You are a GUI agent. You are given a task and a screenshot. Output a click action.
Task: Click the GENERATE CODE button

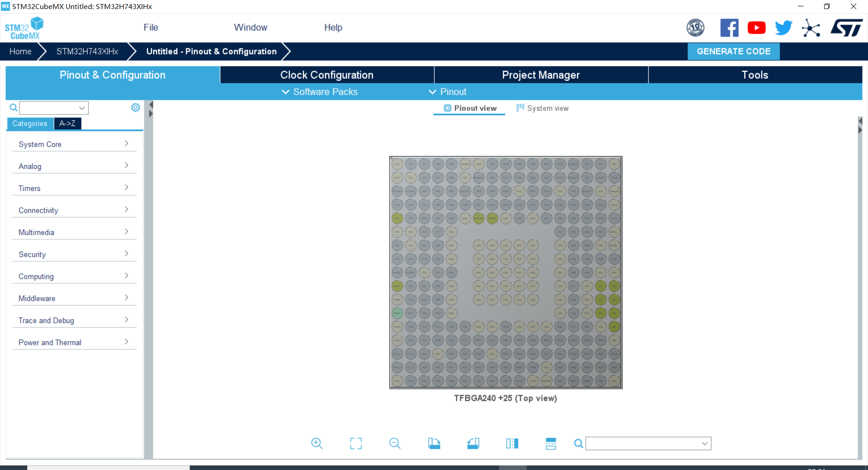click(x=733, y=52)
